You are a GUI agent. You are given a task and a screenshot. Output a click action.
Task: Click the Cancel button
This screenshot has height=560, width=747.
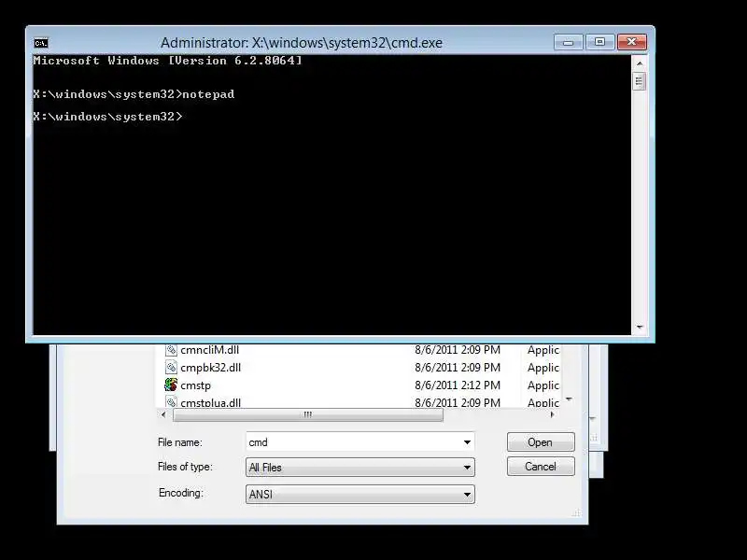point(541,466)
